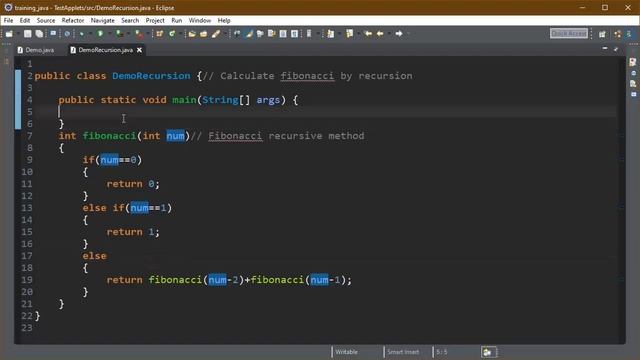Image resolution: width=640 pixels, height=360 pixels.
Task: Click the blue terminal icon after Save All
Action: [53, 33]
